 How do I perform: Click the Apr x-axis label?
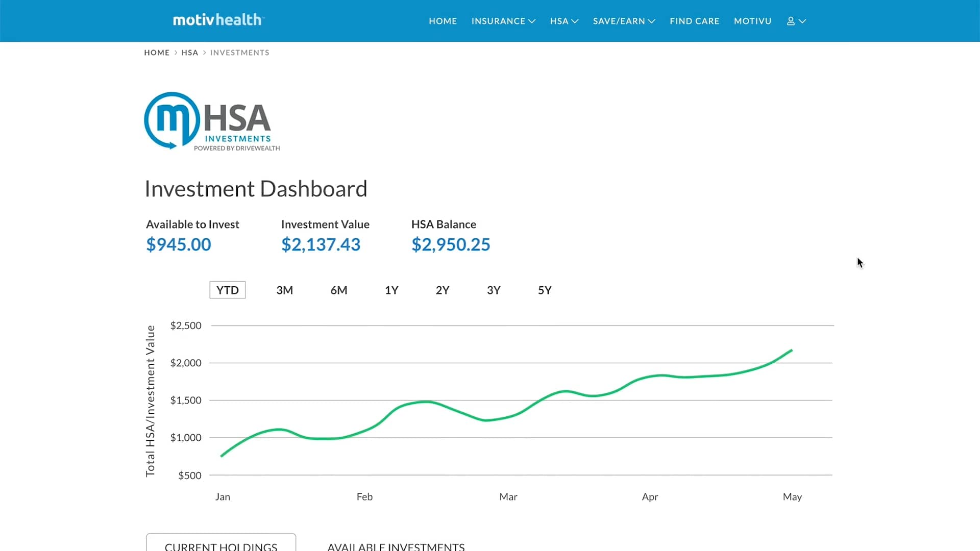(x=650, y=497)
